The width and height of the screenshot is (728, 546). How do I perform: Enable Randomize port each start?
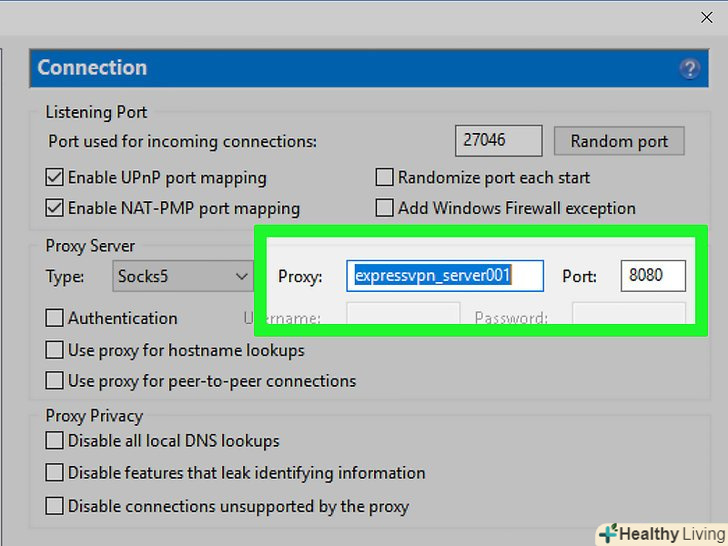[384, 177]
